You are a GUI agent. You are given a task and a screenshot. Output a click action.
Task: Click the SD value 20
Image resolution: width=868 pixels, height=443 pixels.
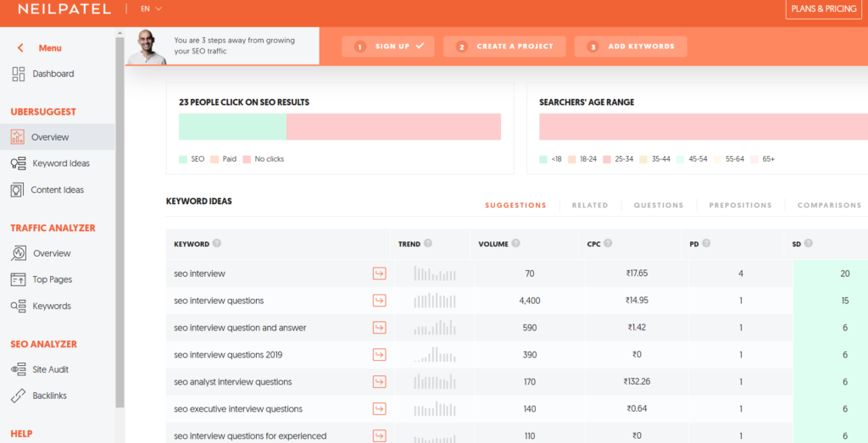845,274
